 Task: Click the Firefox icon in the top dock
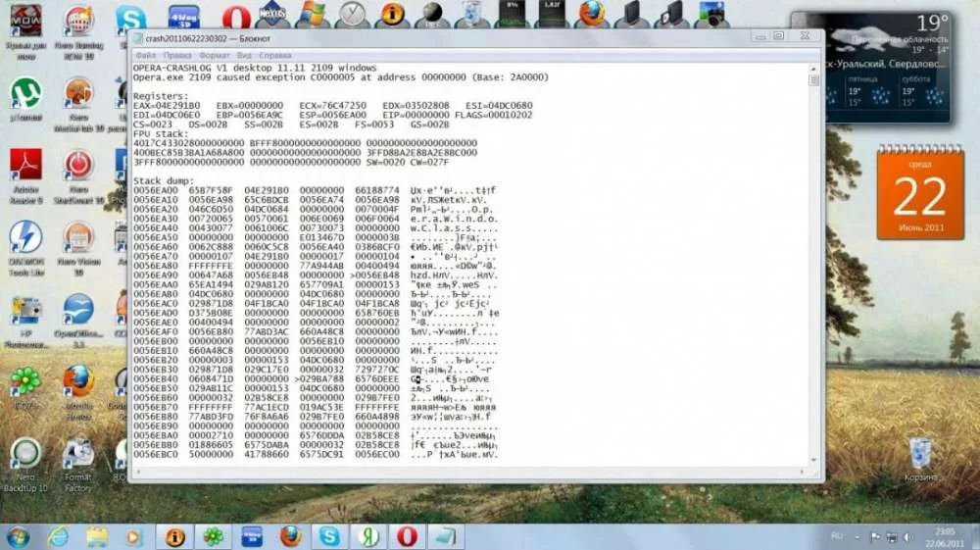pyautogui.click(x=591, y=15)
